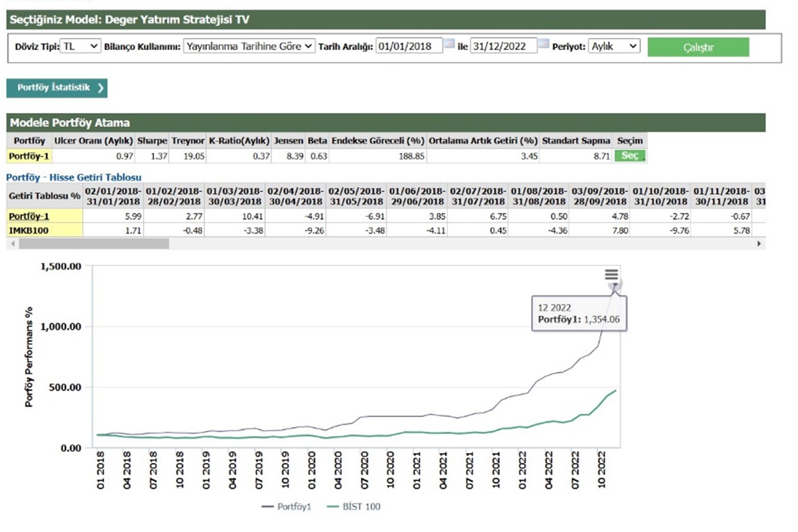
Task: Click the right arrow of the table scrollbar
Action: tap(759, 244)
